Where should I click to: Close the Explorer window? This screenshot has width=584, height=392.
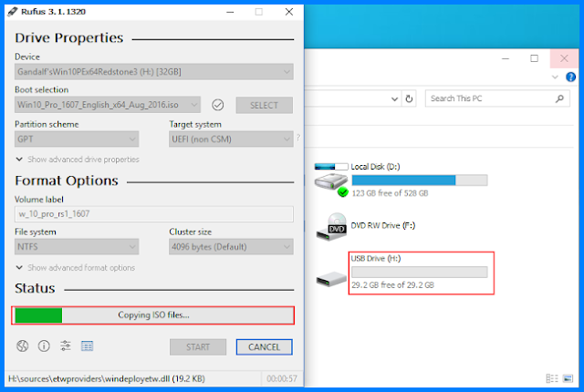(564, 58)
